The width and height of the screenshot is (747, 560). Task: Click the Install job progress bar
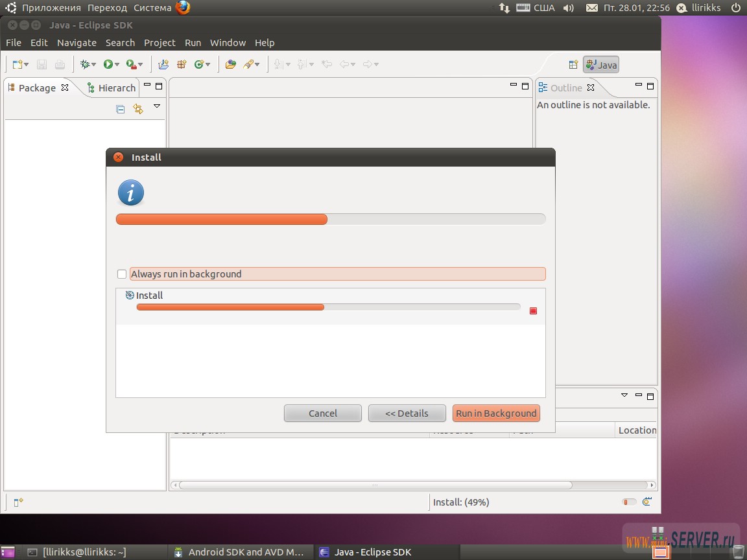click(328, 307)
